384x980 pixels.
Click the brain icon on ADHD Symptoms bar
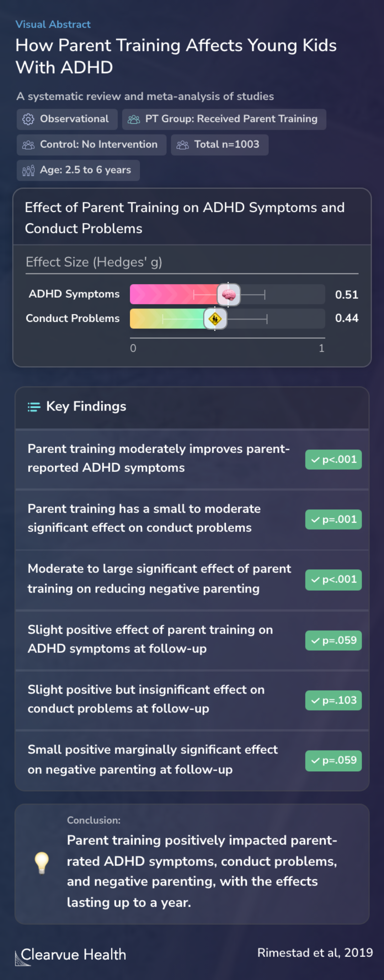coord(229,294)
